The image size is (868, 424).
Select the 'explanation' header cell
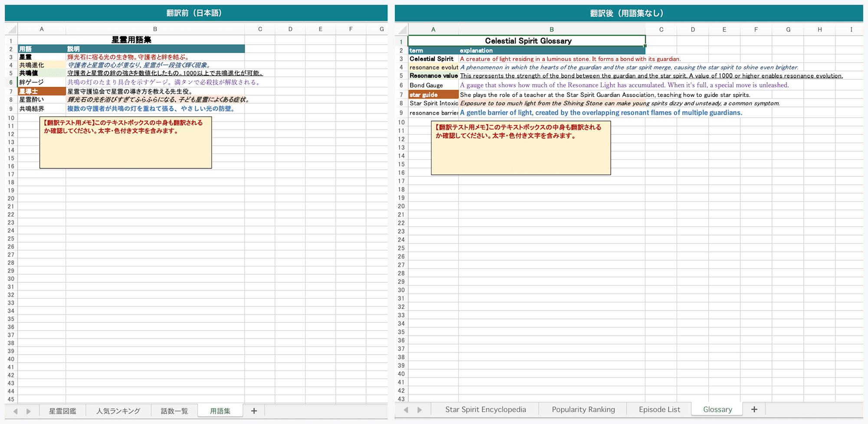click(552, 50)
